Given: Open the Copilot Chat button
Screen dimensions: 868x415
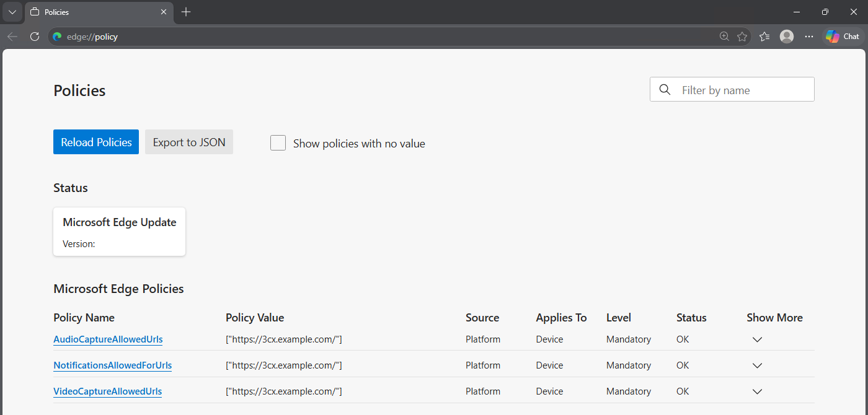Looking at the screenshot, I should pos(843,37).
